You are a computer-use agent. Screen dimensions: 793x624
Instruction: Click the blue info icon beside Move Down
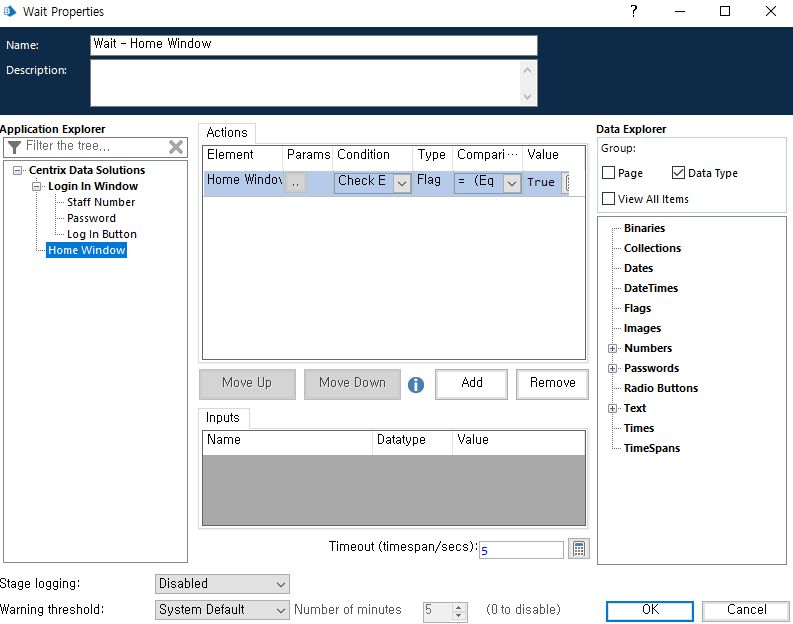416,385
